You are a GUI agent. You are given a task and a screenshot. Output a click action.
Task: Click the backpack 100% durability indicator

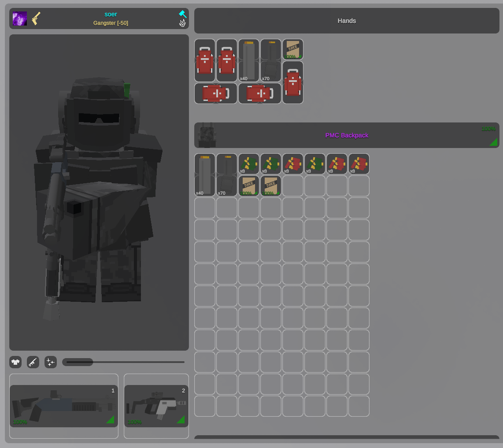coord(488,129)
